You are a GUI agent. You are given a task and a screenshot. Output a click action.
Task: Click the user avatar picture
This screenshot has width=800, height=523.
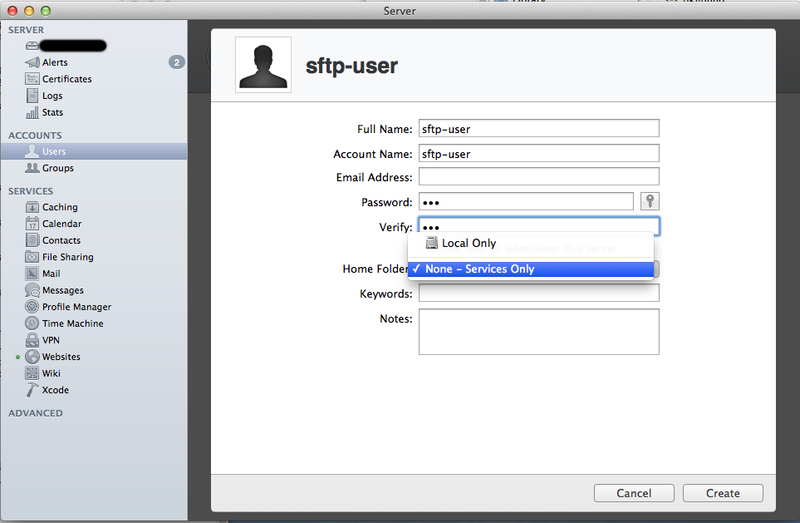click(x=263, y=66)
